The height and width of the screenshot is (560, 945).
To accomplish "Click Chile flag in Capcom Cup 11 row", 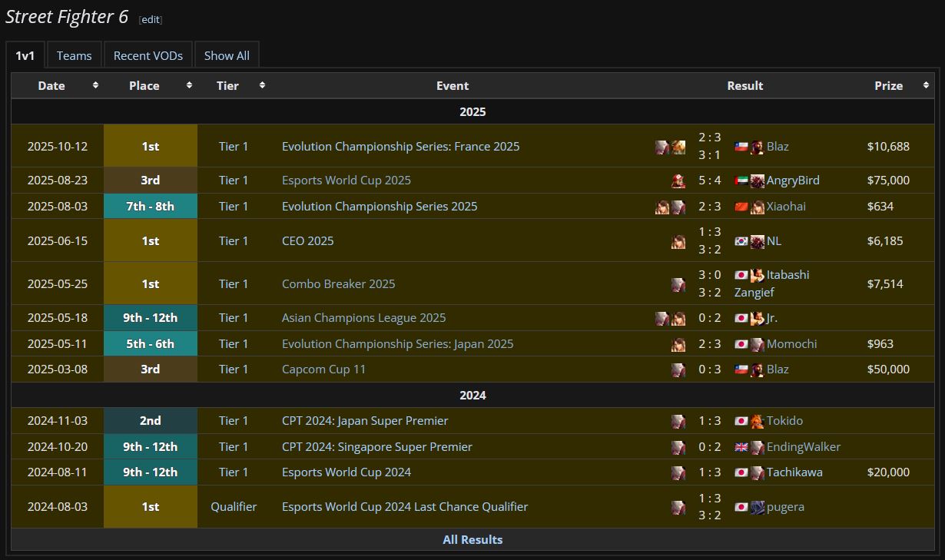I will click(x=741, y=369).
